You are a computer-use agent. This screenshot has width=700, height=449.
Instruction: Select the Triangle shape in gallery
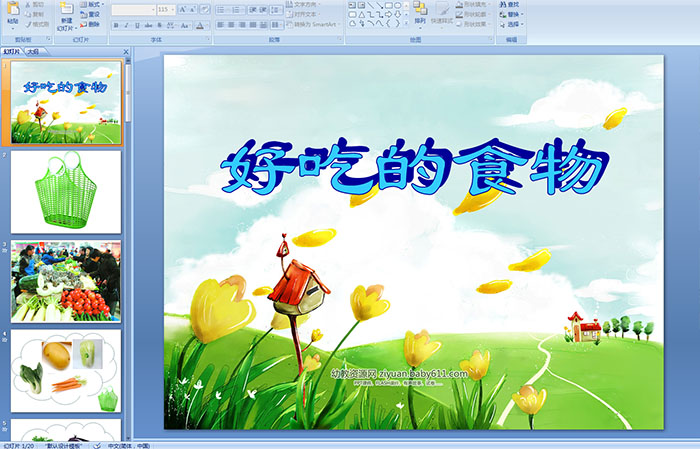[x=362, y=15]
